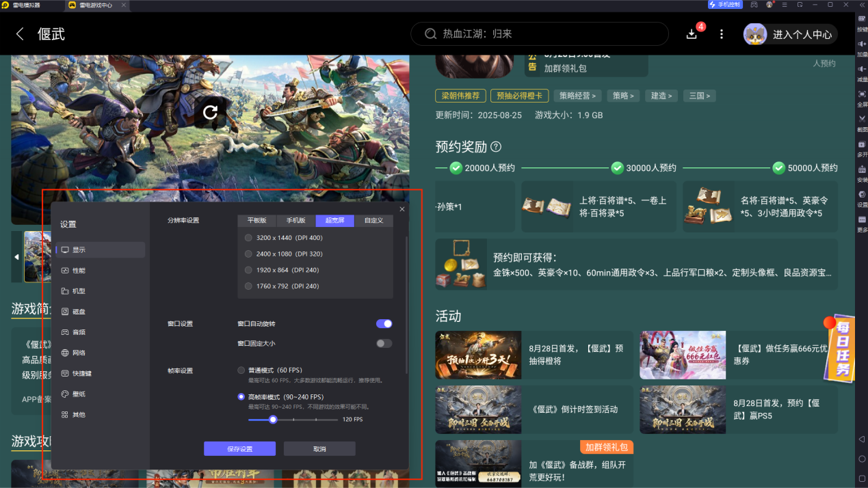
Task: Open the title bar hamburger menu
Action: [785, 5]
